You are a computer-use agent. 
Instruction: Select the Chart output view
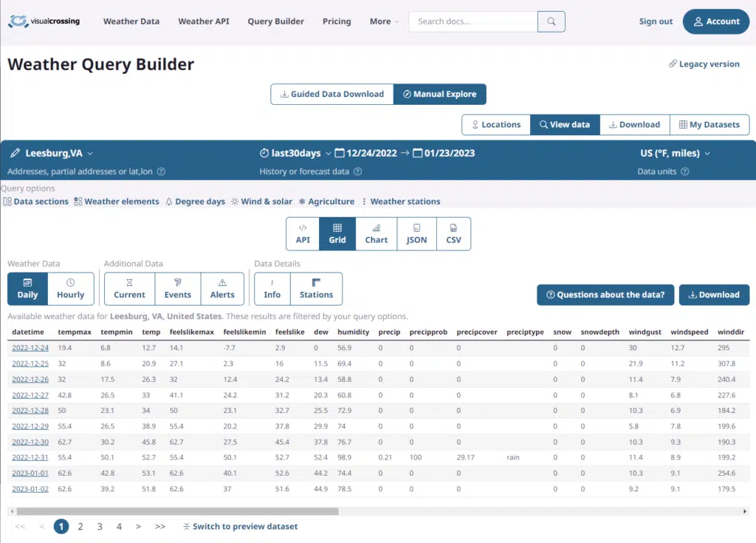click(x=376, y=233)
